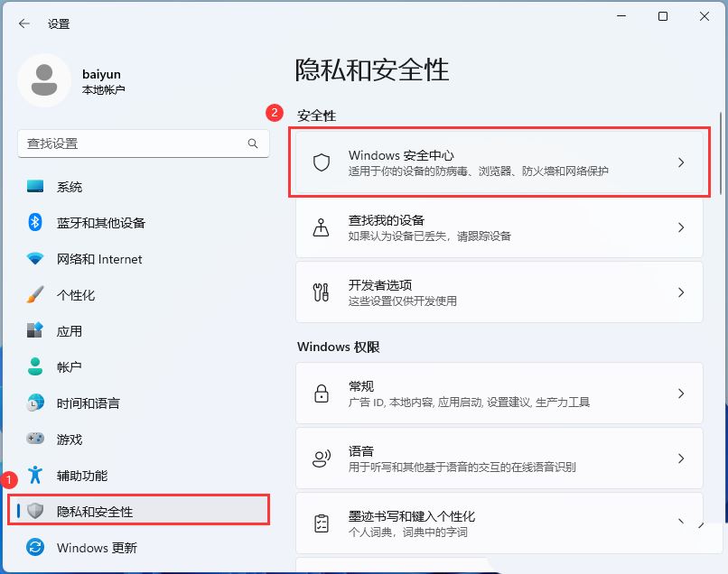Select the 系统 gear icon in sidebar
Screen dimensions: 728x574
[33, 187]
